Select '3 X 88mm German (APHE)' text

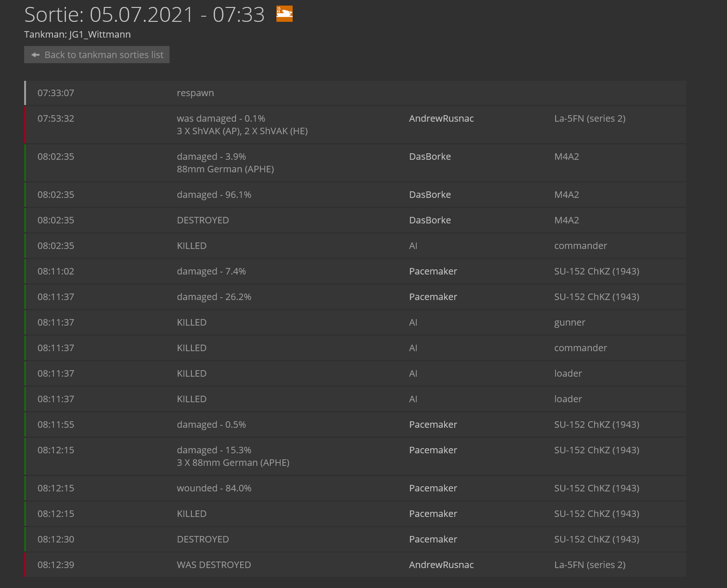tap(233, 463)
